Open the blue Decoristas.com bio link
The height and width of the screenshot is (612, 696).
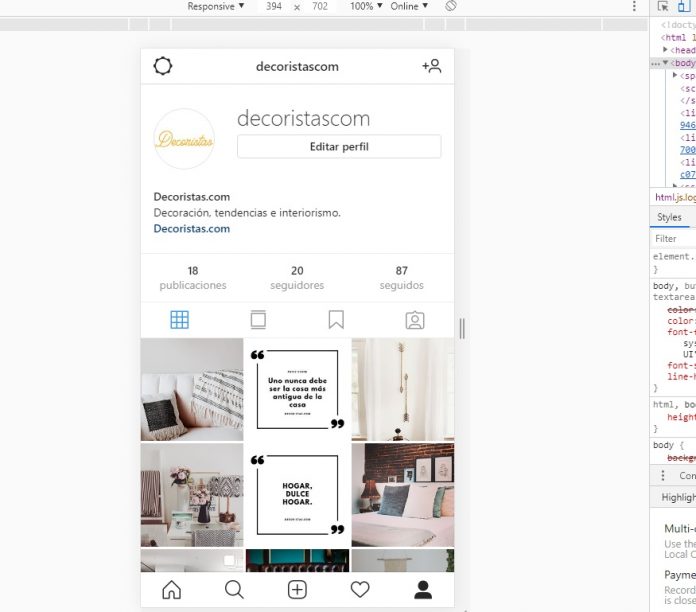pos(192,229)
